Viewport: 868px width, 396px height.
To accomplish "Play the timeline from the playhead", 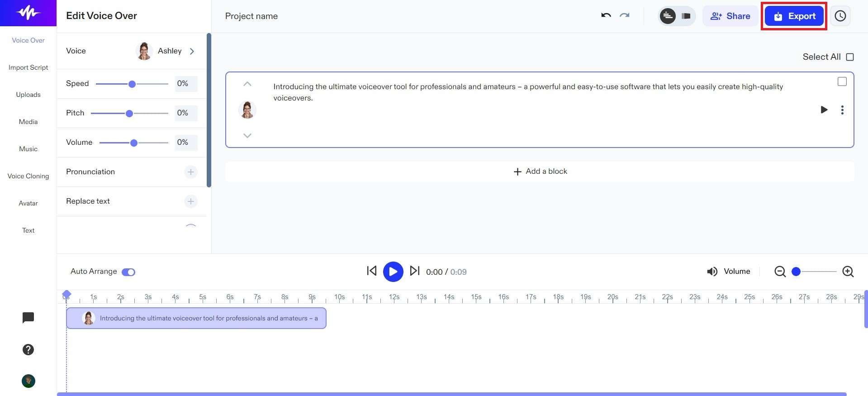I will (x=393, y=272).
